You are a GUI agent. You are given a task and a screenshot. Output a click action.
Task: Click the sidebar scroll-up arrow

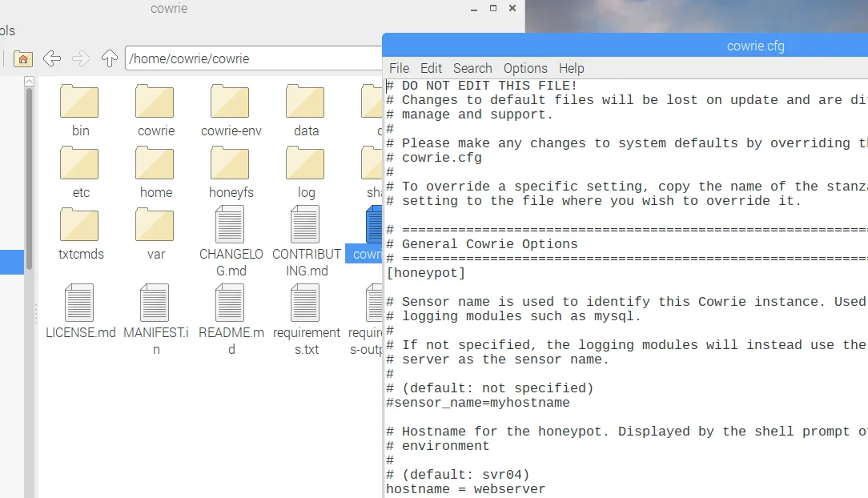pos(30,82)
